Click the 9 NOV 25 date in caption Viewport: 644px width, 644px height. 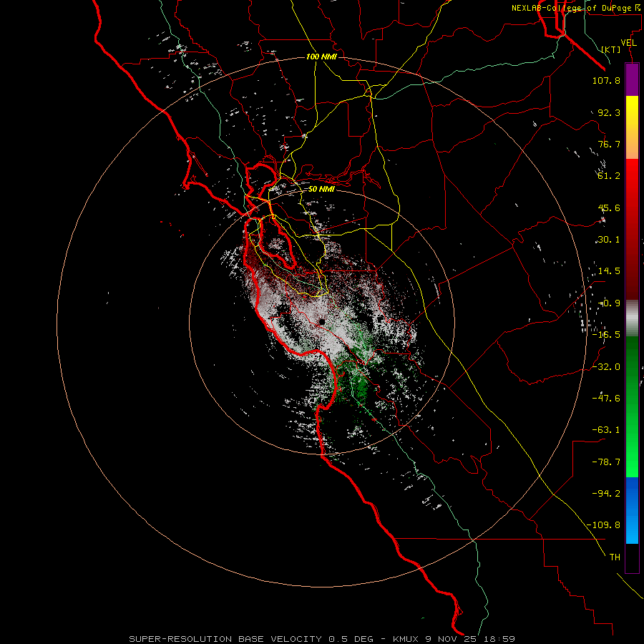pos(451,639)
